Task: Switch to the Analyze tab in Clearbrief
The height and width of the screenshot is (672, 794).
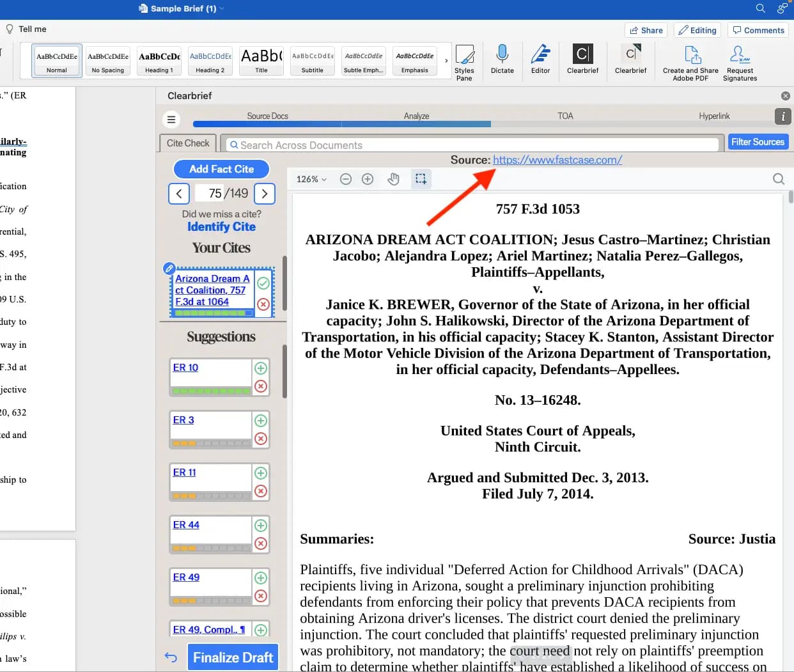Action: pyautogui.click(x=416, y=116)
